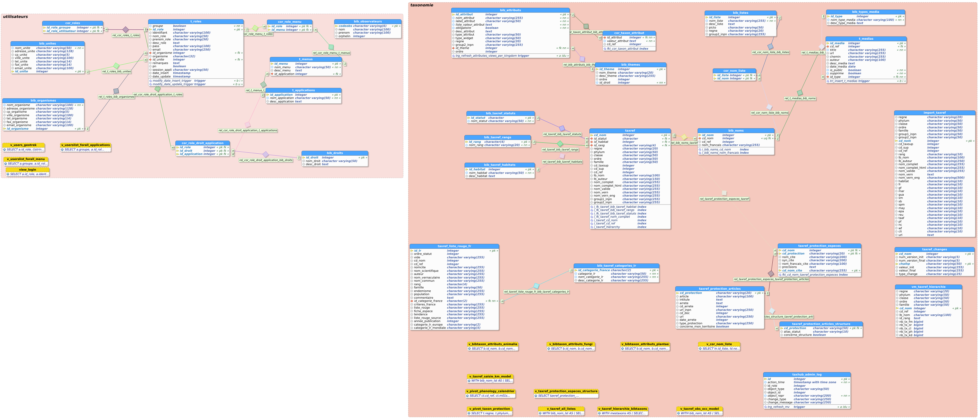Image resolution: width=980 pixels, height=420 pixels.
Task: Click the utilisateurs schema title
Action: click(16, 17)
